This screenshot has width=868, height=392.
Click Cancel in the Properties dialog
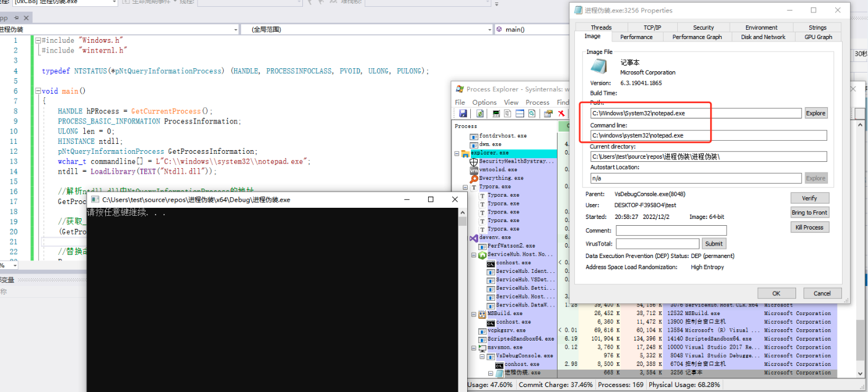point(822,293)
